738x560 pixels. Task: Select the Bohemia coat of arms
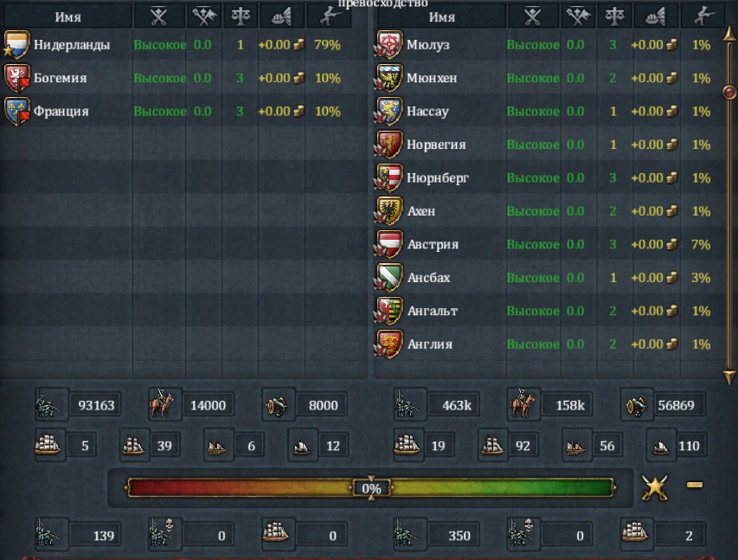tap(17, 78)
